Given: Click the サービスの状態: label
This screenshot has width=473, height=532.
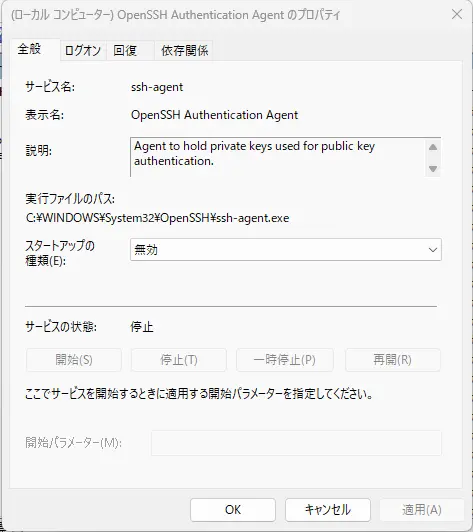Looking at the screenshot, I should (x=61, y=327).
